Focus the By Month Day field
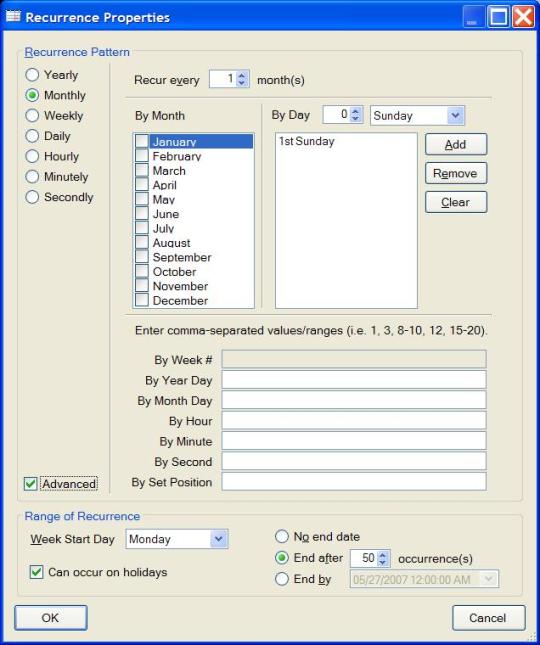The width and height of the screenshot is (540, 645). tap(354, 400)
